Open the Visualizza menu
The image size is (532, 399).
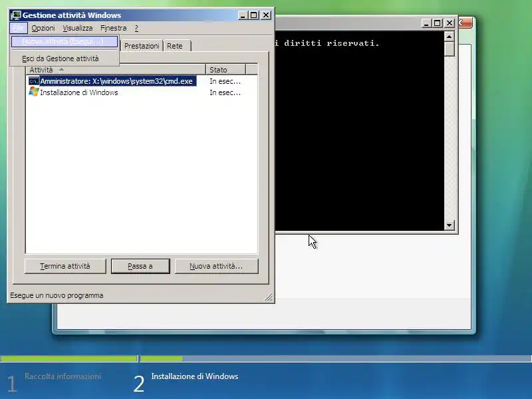pos(77,28)
